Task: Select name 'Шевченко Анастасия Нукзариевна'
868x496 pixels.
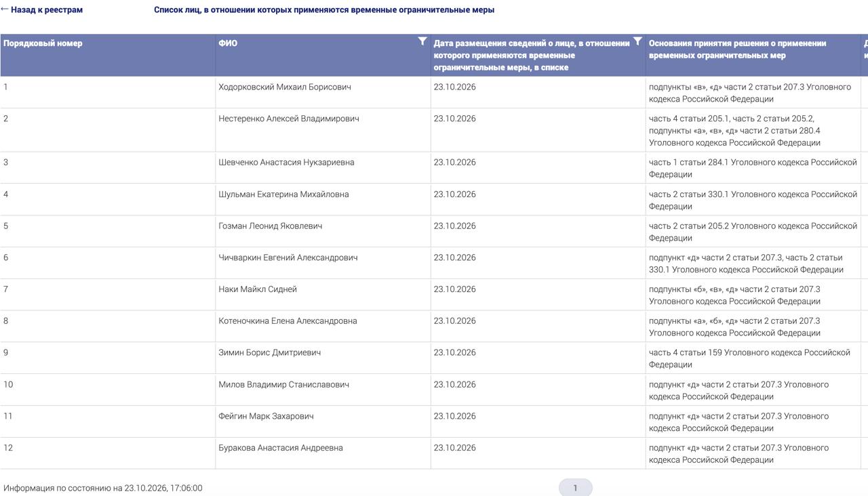Action: pyautogui.click(x=286, y=163)
